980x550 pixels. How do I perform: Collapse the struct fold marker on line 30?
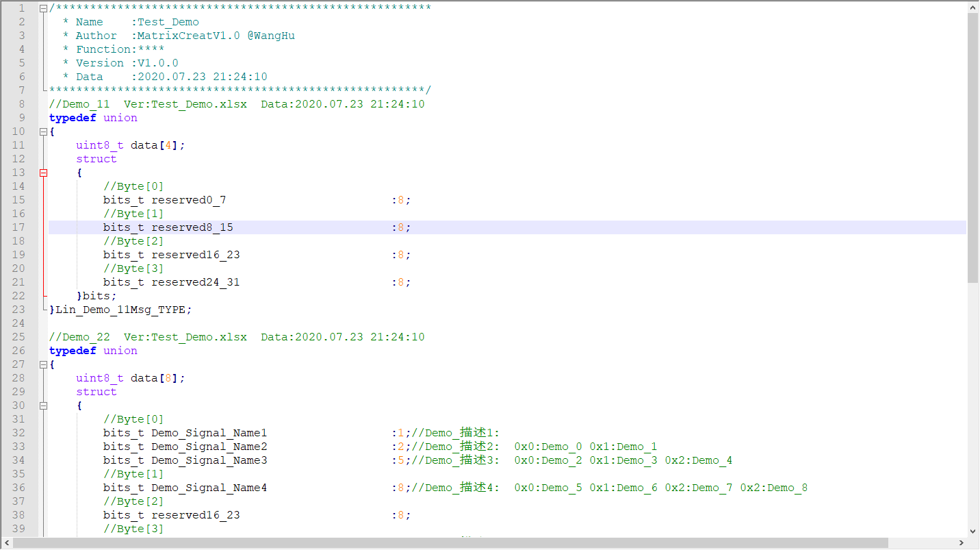[44, 405]
